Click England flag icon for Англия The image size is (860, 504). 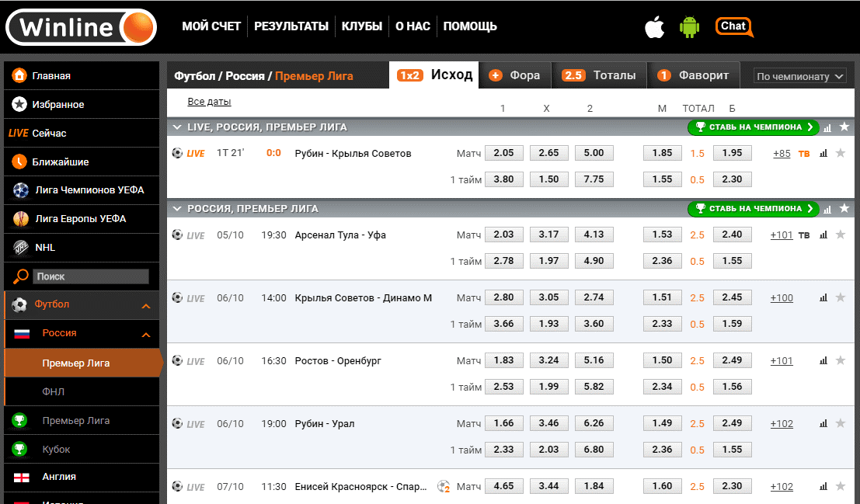point(22,478)
